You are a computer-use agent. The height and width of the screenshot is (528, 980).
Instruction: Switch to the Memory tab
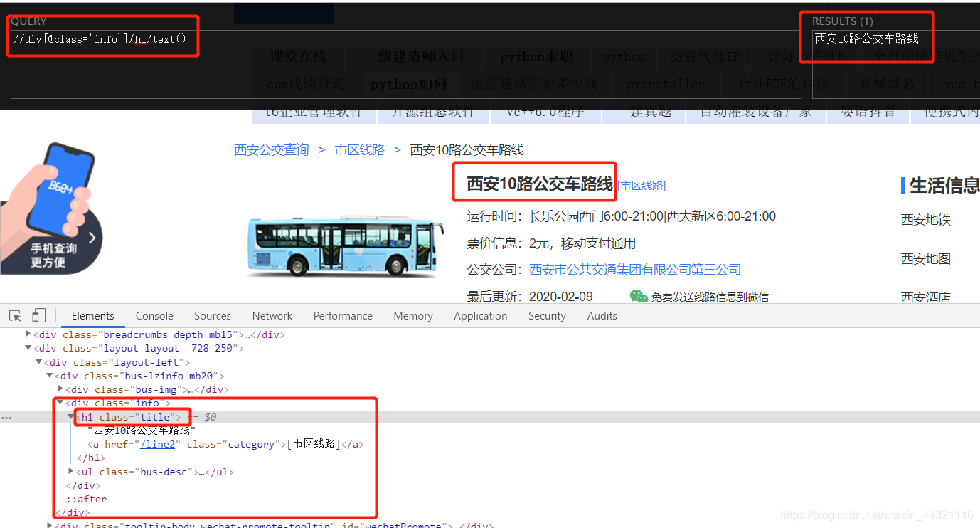(x=413, y=316)
